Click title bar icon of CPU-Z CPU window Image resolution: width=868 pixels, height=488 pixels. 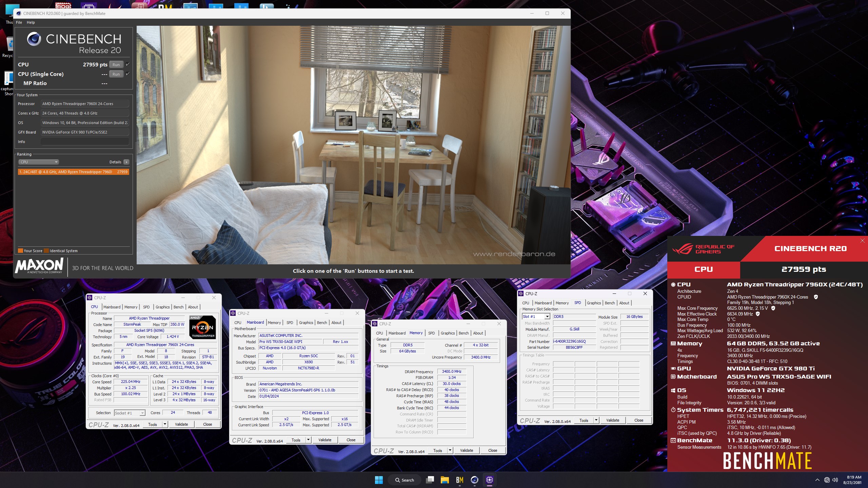pos(90,298)
